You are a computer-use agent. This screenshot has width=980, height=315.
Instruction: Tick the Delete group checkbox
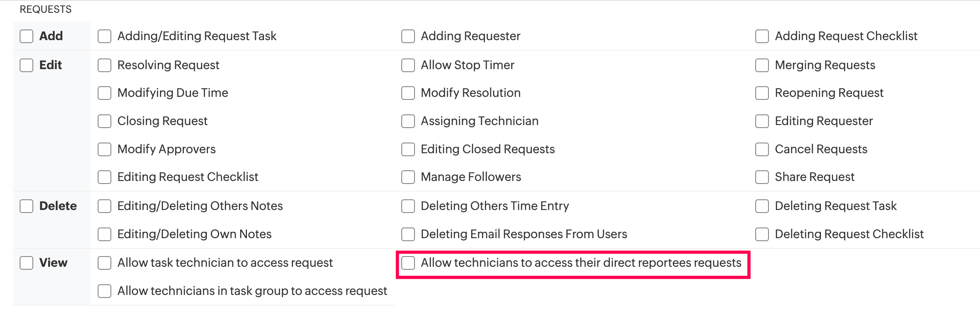[x=26, y=206]
